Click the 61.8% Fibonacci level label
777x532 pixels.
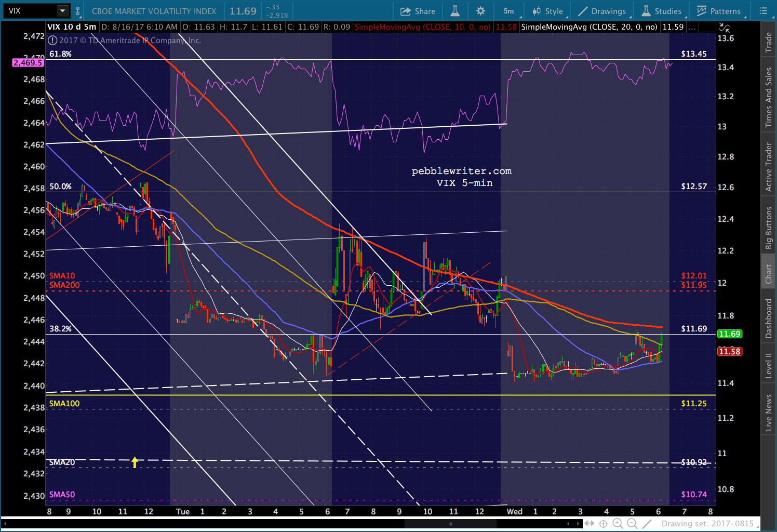click(x=60, y=54)
